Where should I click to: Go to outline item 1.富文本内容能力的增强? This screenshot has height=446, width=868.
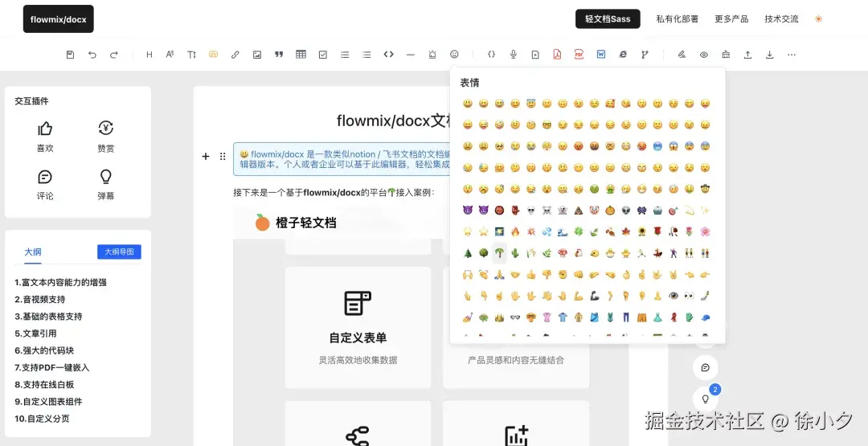60,282
